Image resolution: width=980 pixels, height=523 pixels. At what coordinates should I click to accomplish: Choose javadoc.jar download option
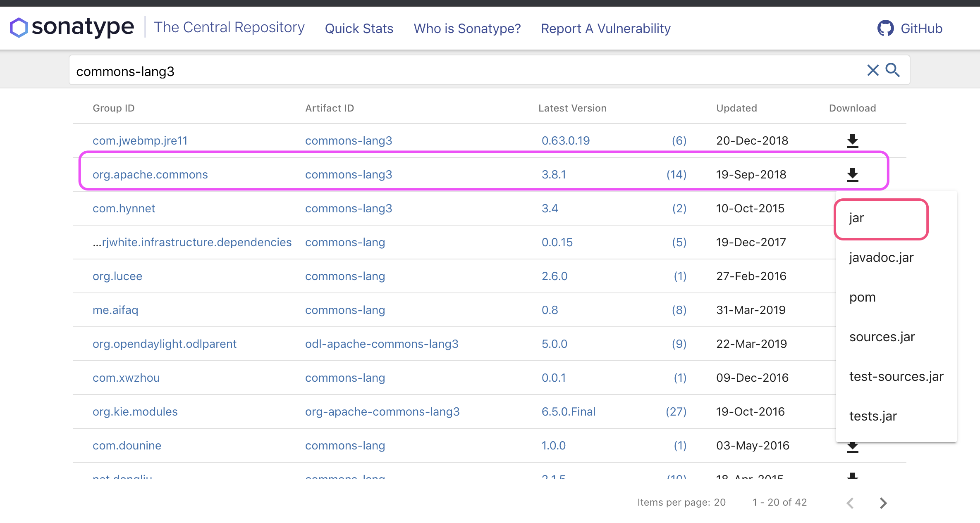coord(881,257)
